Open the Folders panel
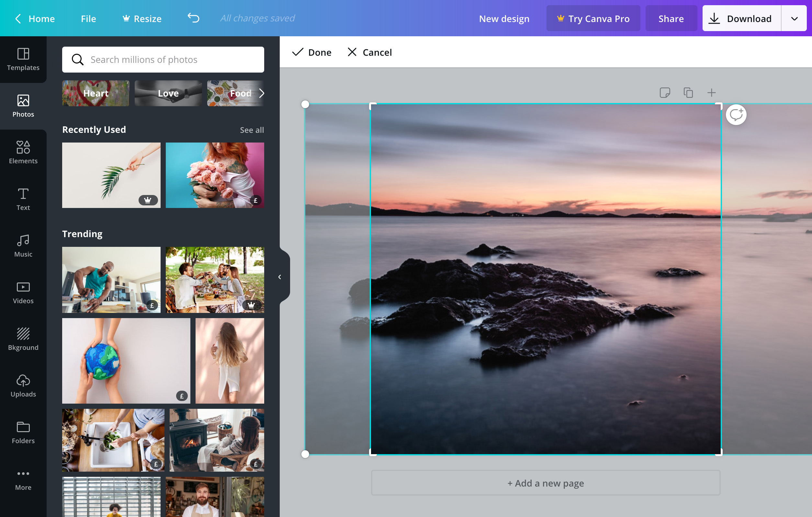 [24, 432]
